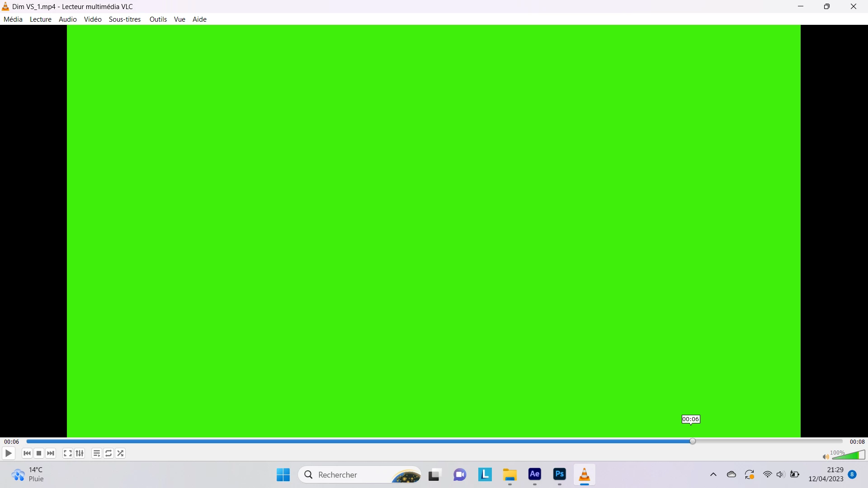The height and width of the screenshot is (488, 868).
Task: Open After Effects from the taskbar
Action: tap(535, 474)
